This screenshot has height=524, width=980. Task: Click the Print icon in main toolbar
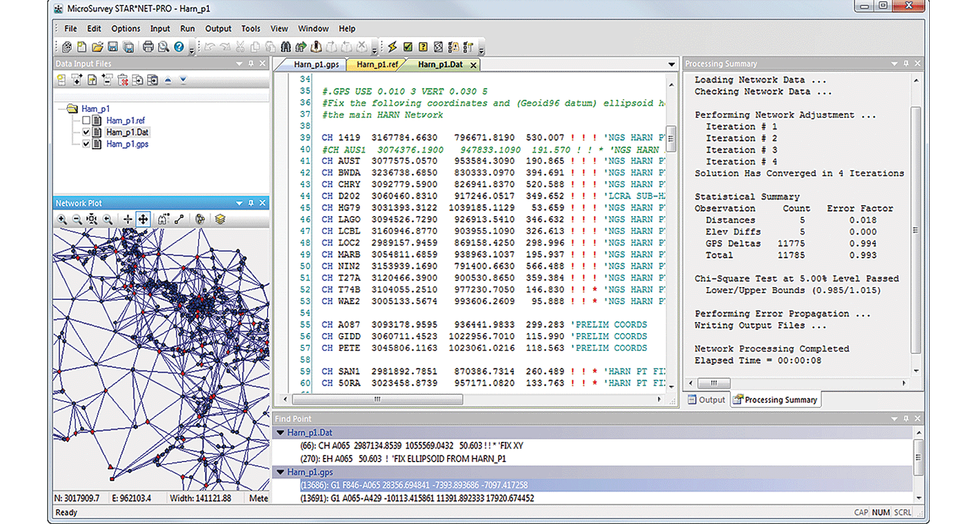tap(148, 47)
